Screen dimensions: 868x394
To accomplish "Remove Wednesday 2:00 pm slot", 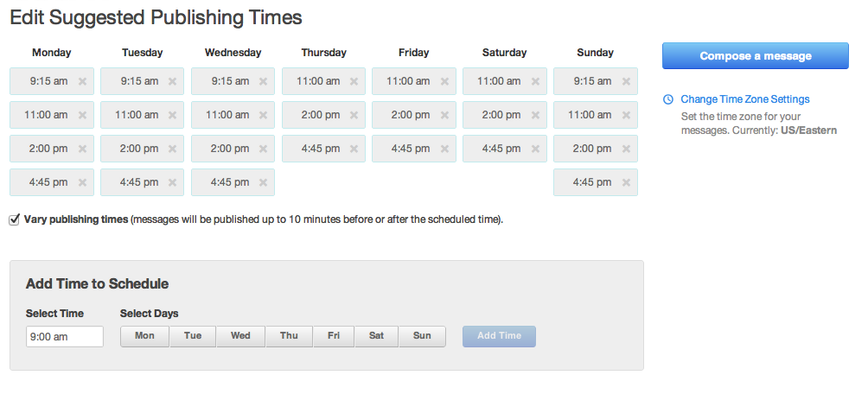I will click(264, 149).
